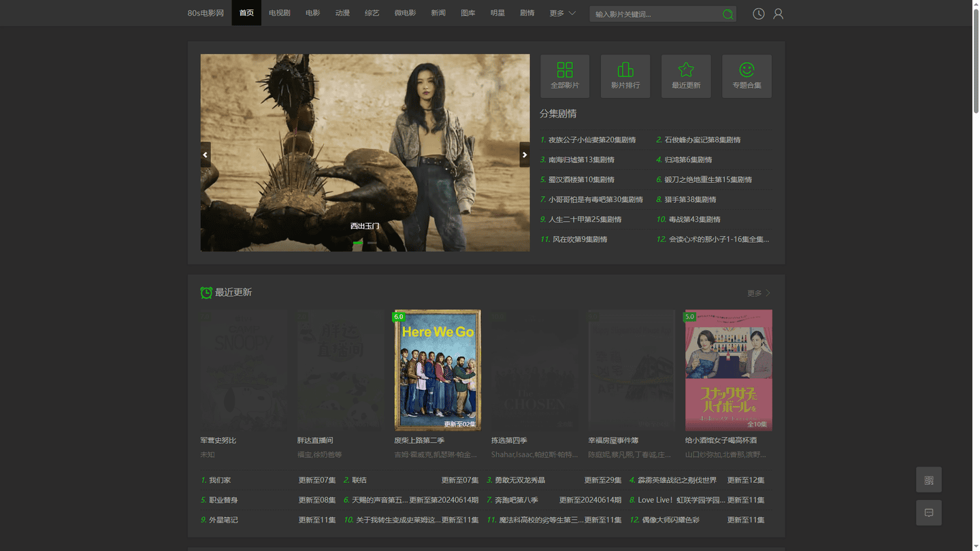Open 职业替身 in the update list
Image resolution: width=980 pixels, height=551 pixels.
click(223, 500)
